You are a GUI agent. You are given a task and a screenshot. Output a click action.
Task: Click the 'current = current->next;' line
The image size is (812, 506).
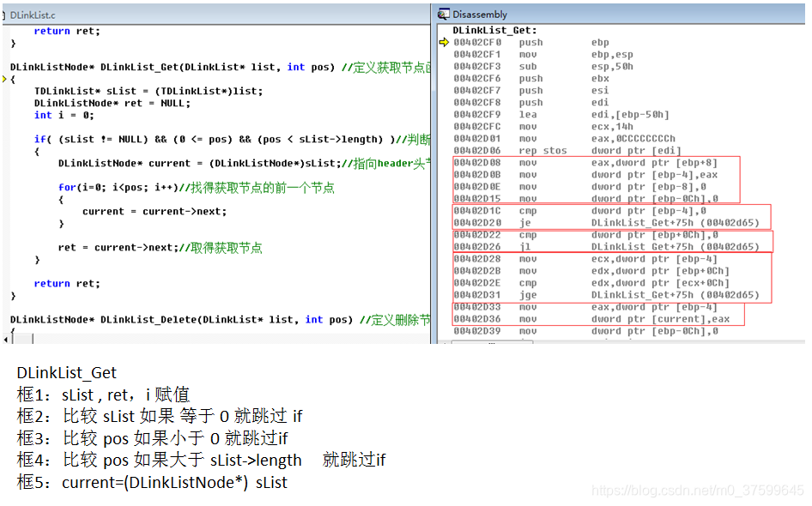point(155,211)
